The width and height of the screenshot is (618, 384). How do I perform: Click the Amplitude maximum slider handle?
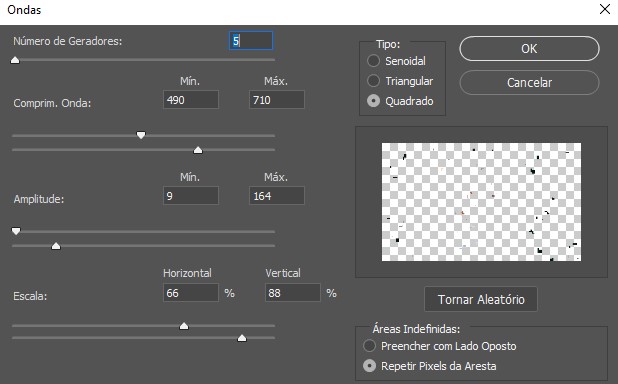coord(56,246)
